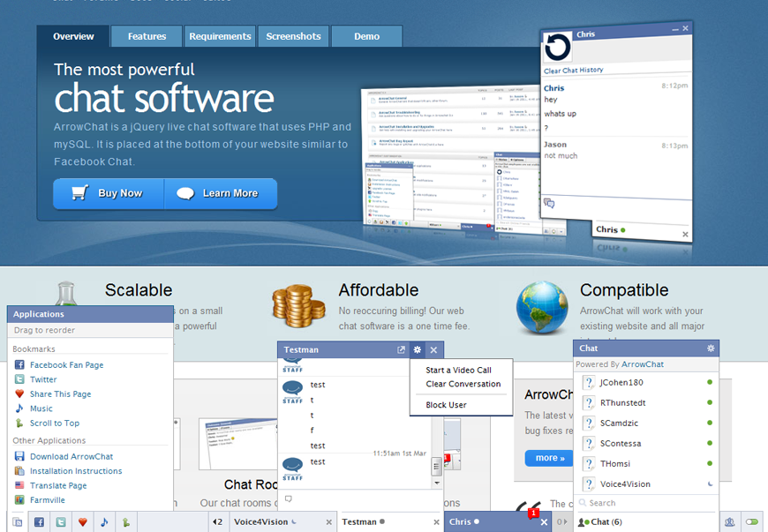Image resolution: width=768 pixels, height=532 pixels.
Task: Switch to the Voice4Vision chat tab
Action: (x=283, y=521)
